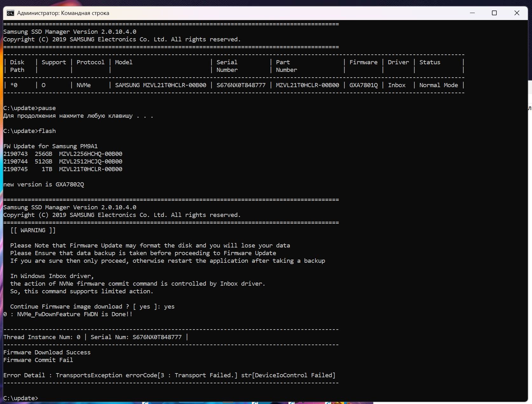Select the 'Firmware' column header
The width and height of the screenshot is (532, 404).
pos(363,62)
